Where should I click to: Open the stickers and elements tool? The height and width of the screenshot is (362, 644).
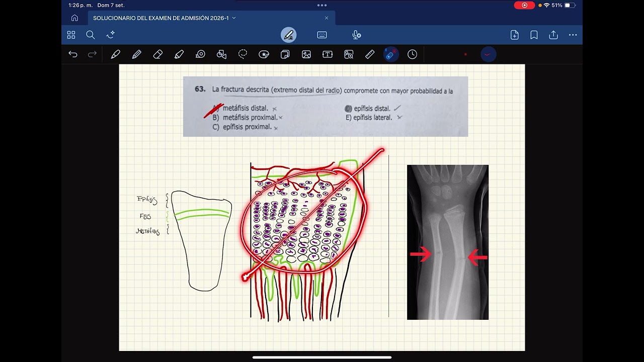(264, 54)
